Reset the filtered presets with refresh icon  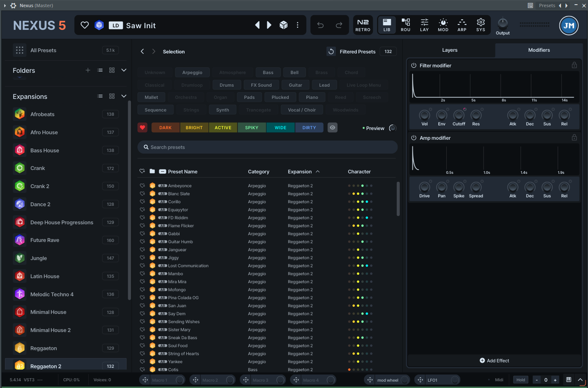tap(331, 51)
